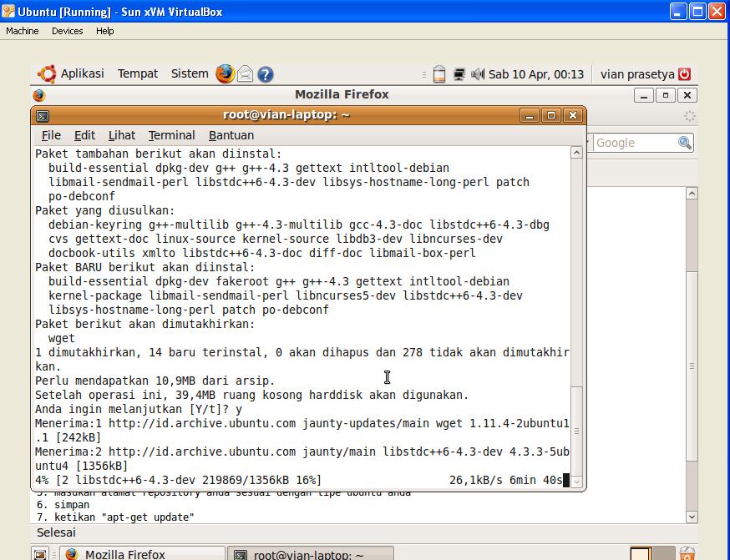Click the Google search field in Firefox
The height and width of the screenshot is (560, 730).
pyautogui.click(x=636, y=143)
